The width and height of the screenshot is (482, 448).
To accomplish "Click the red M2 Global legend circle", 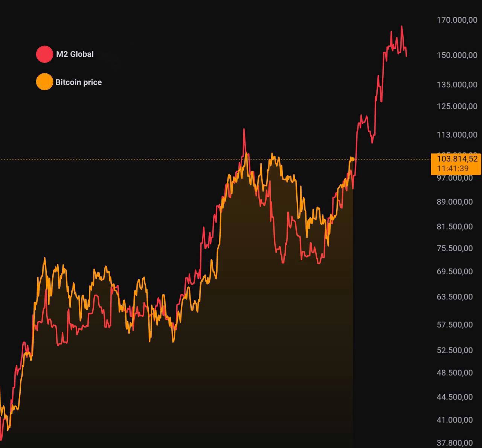I will [x=44, y=54].
